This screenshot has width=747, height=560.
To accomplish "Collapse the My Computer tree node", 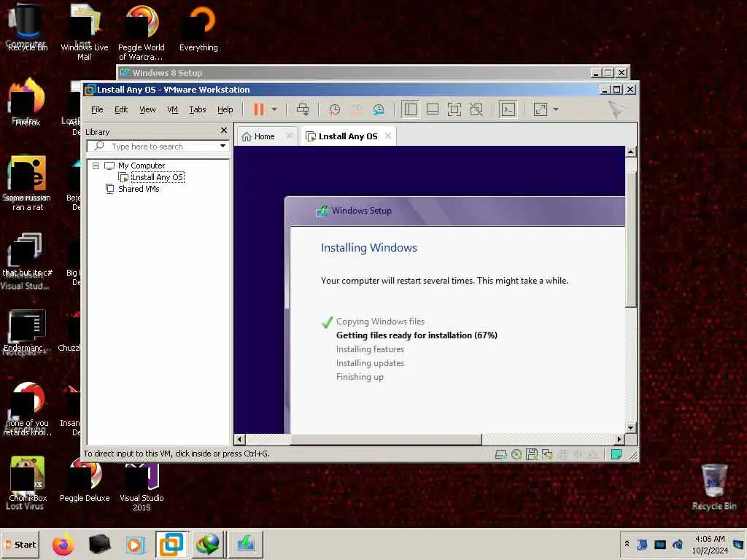I will click(96, 166).
